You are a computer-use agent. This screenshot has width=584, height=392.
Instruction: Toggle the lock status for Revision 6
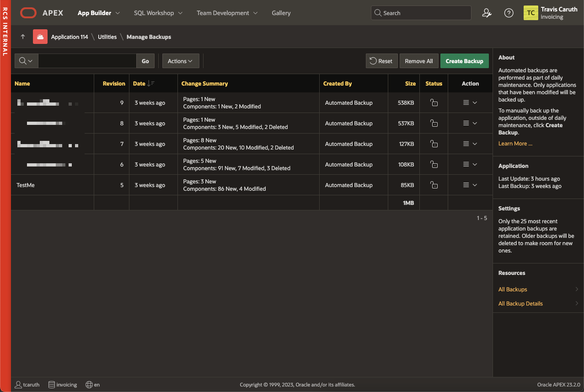pos(434,165)
